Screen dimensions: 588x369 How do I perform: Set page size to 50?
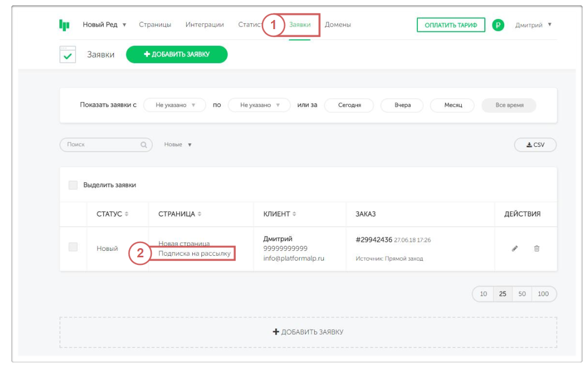[x=522, y=294]
